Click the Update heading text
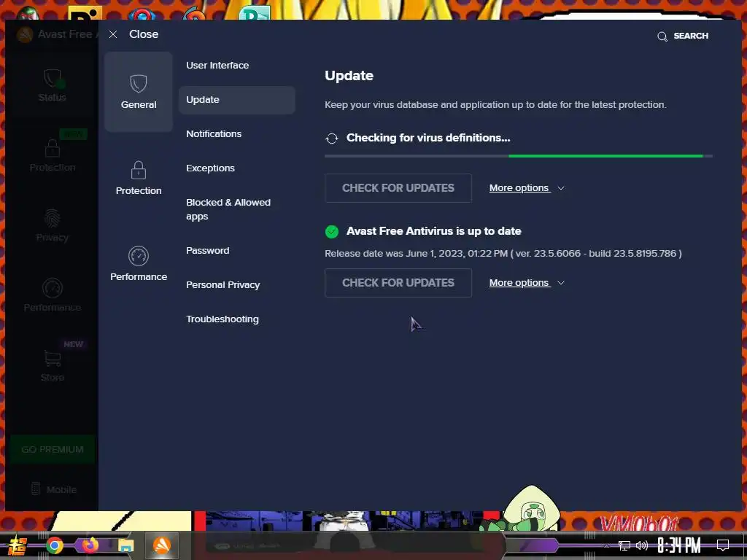The image size is (747, 560). point(349,76)
